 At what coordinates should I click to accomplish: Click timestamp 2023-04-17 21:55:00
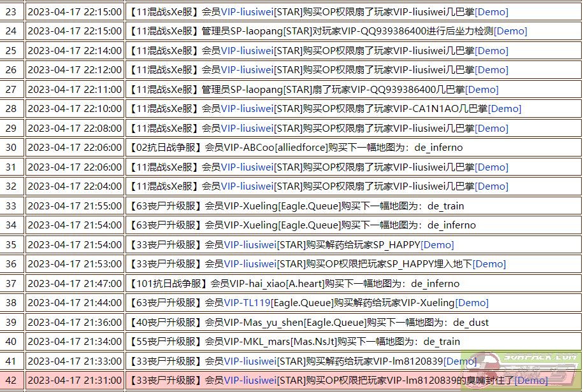pos(75,206)
